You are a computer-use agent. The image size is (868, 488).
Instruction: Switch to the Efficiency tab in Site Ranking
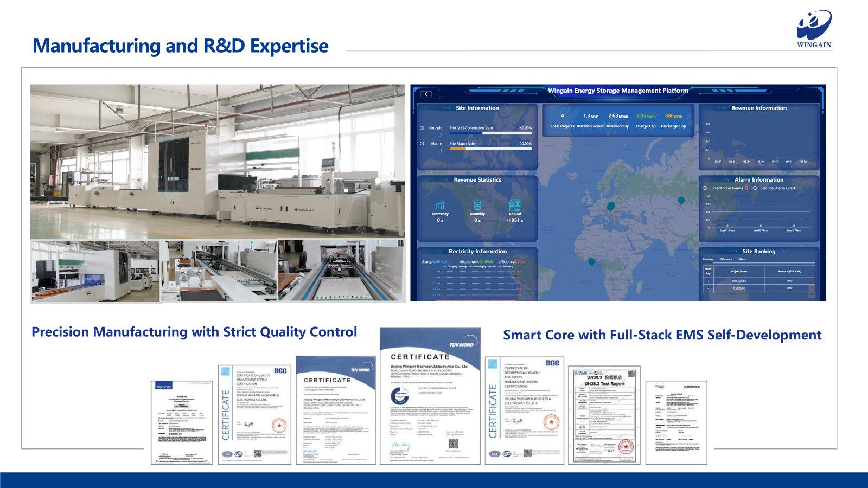(726, 259)
